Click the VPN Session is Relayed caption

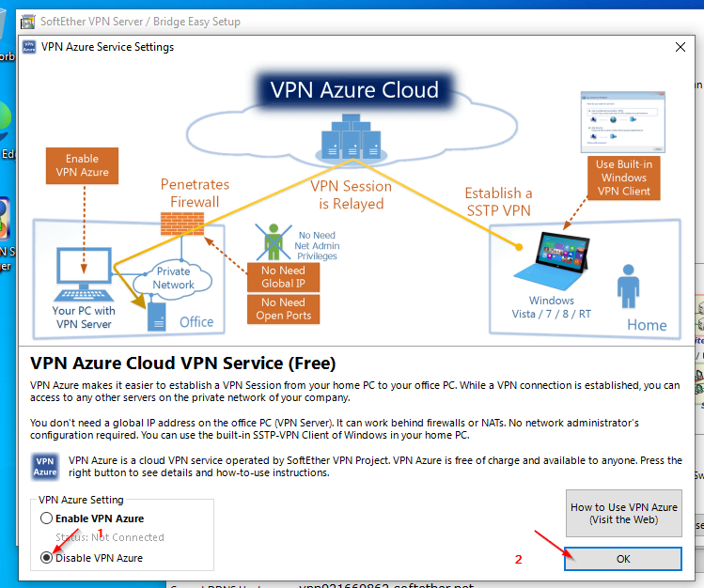[352, 194]
